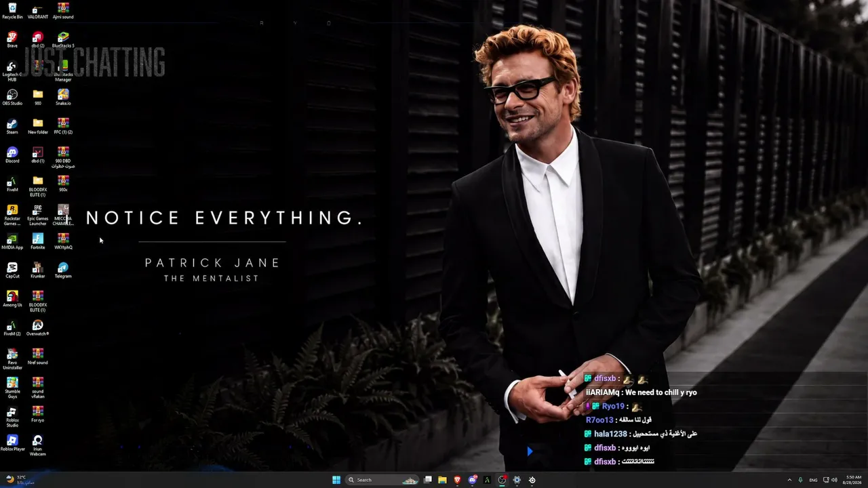The width and height of the screenshot is (868, 488).
Task: Select the 980 DBD archive icon
Action: point(63,157)
